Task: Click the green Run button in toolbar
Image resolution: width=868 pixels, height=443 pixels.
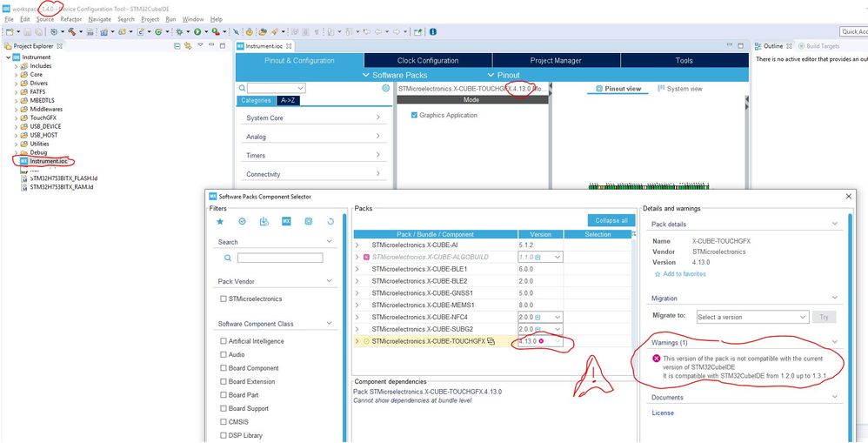Action: pos(197,32)
